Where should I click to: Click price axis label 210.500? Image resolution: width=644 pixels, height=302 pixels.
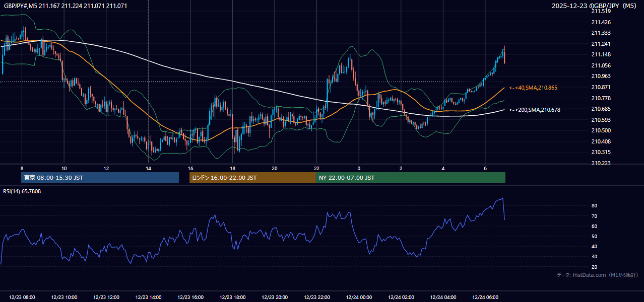(x=601, y=130)
